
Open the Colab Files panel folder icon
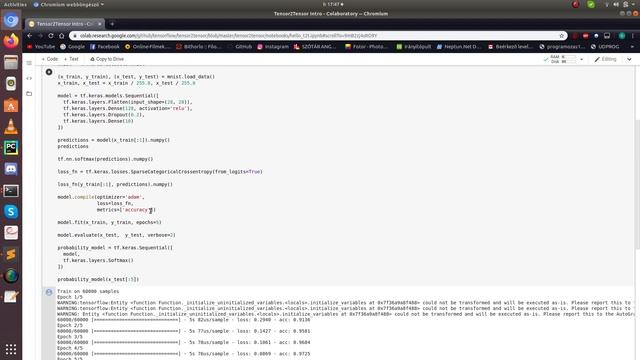29,93
